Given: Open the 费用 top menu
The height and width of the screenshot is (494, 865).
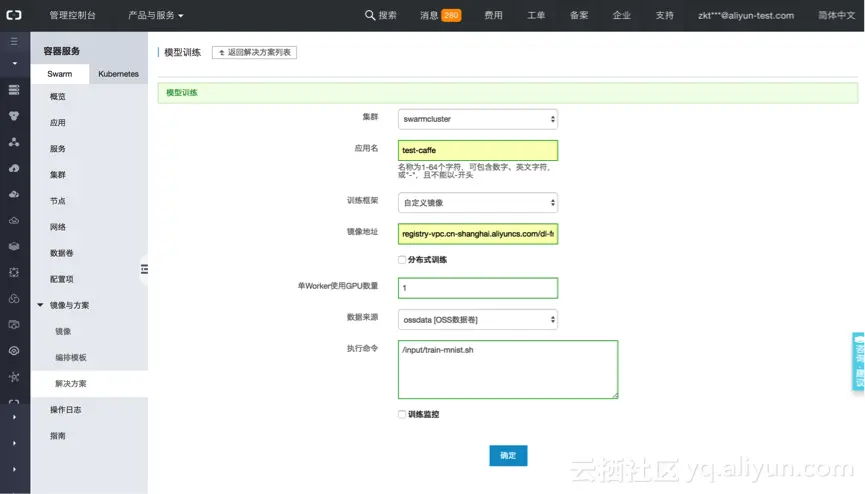Looking at the screenshot, I should click(493, 15).
